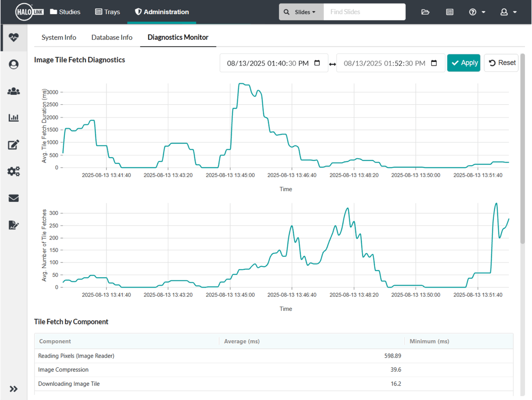This screenshot has width=532, height=400.
Task: Switch to the Database Info tab
Action: click(112, 37)
